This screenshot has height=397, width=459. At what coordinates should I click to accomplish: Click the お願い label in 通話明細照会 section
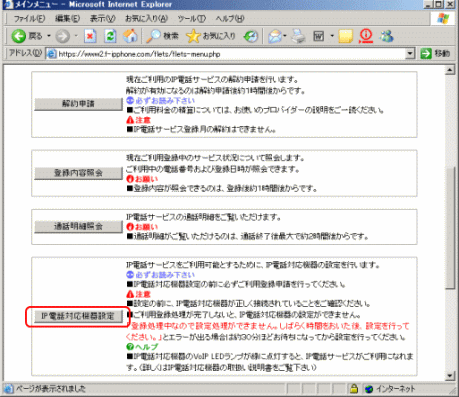[142, 227]
